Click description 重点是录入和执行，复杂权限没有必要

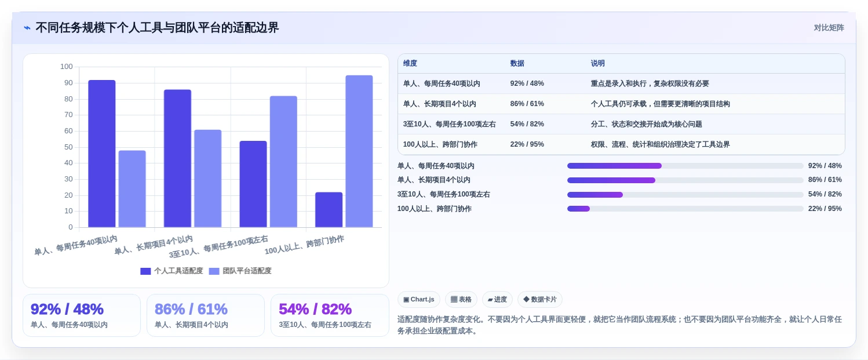(650, 83)
